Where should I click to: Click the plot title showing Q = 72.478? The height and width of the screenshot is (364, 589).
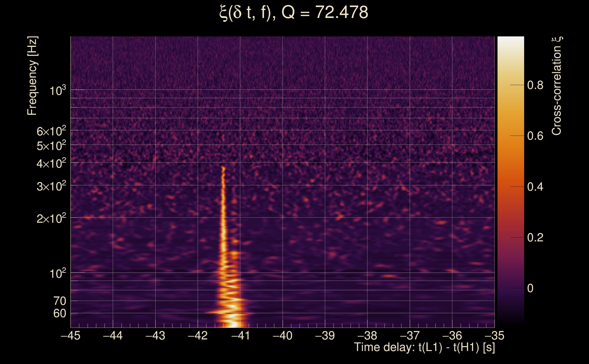pyautogui.click(x=294, y=13)
